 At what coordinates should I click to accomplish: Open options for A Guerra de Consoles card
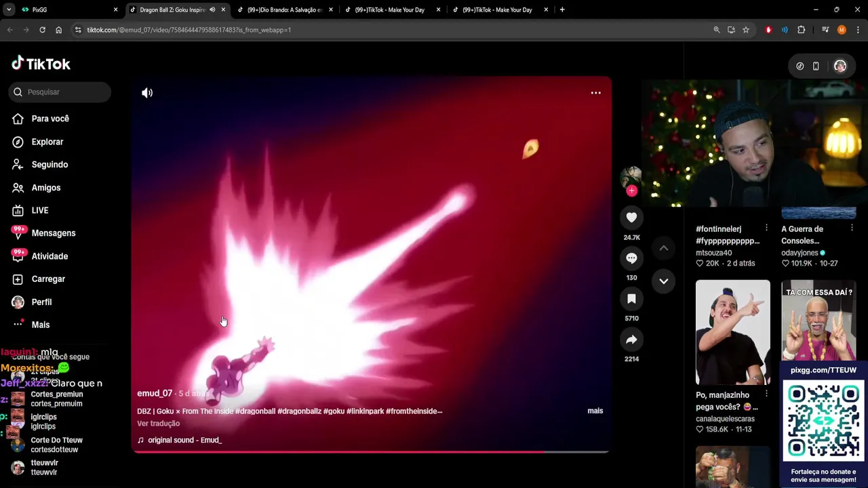coord(852,229)
